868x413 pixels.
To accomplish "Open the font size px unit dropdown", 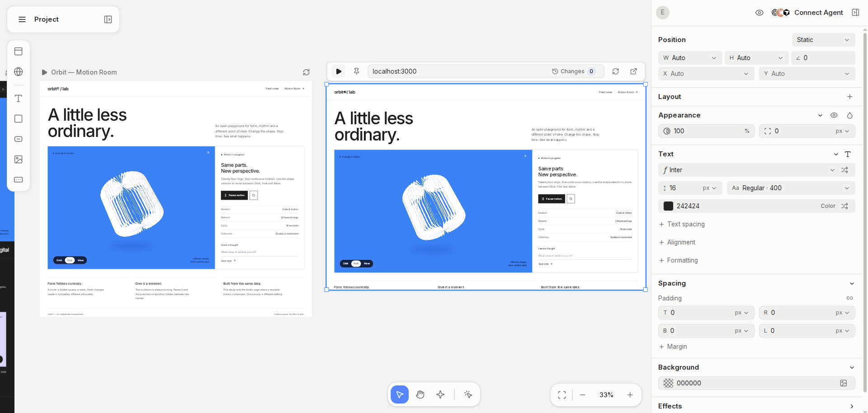I will [710, 188].
